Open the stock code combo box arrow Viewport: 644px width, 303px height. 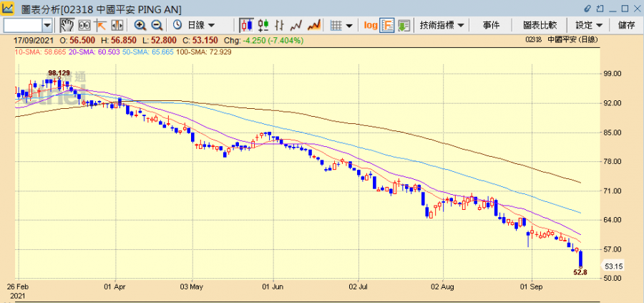47,25
